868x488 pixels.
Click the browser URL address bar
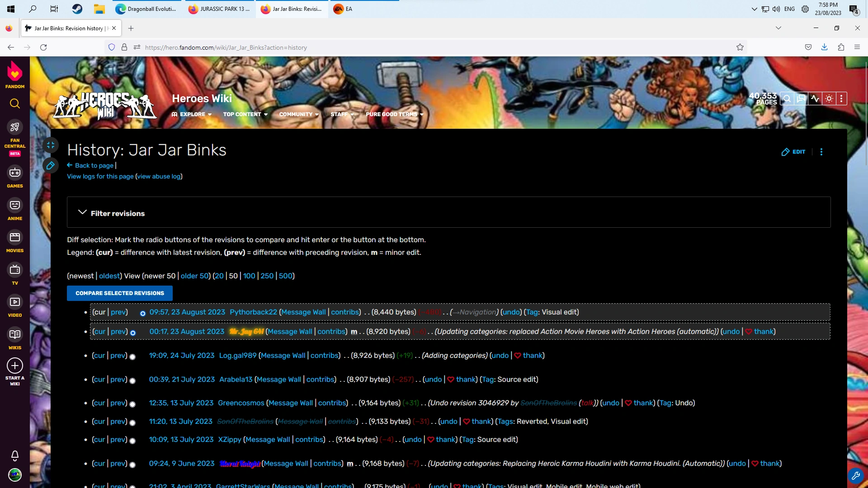[407, 47]
